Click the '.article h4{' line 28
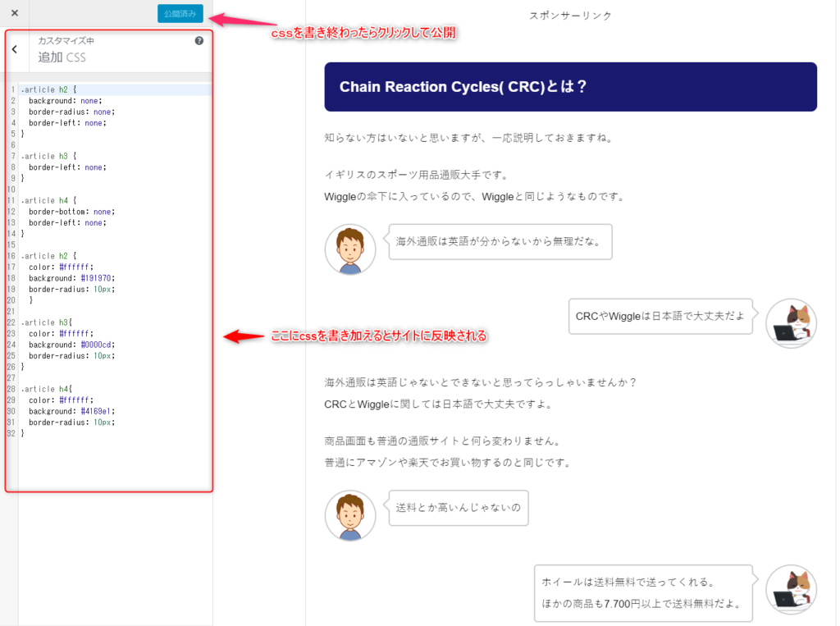Screen dimensions: 840x626 (x=47, y=389)
